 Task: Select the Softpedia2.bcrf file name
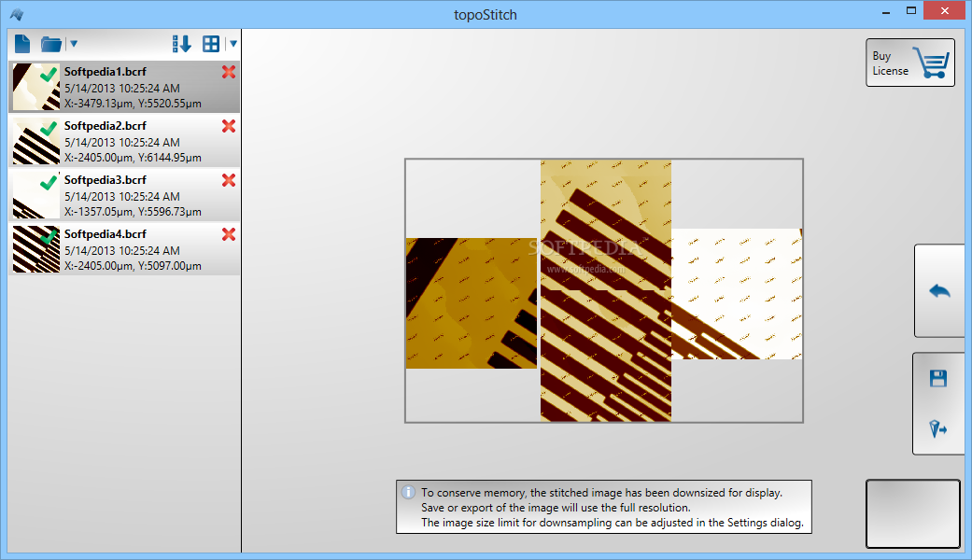tap(106, 126)
